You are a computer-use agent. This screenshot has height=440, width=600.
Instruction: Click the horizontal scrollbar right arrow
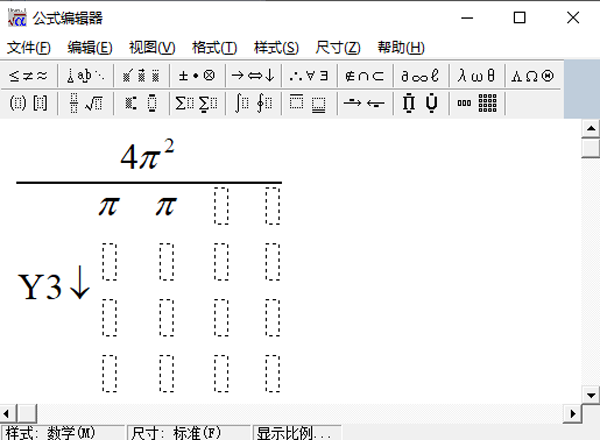[x=572, y=414]
